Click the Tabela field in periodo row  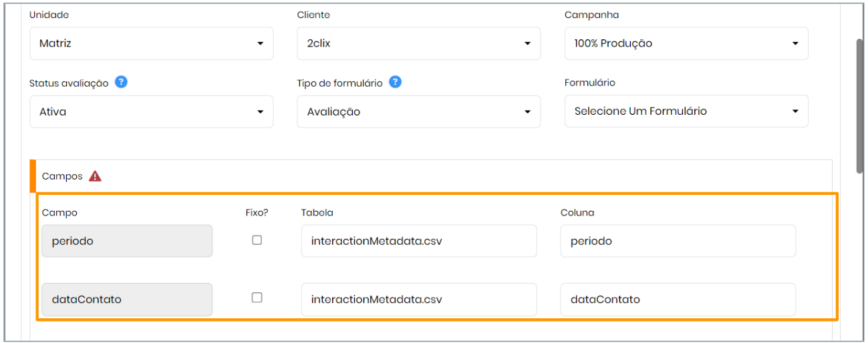418,241
